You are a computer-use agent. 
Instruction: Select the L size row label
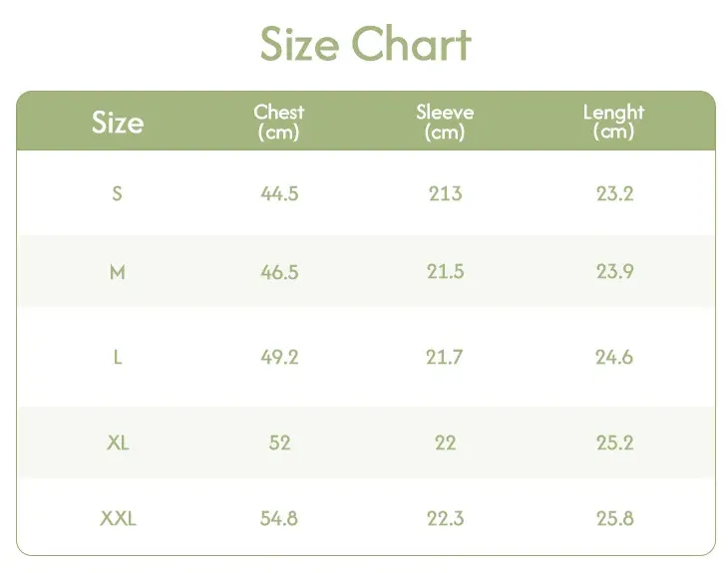(x=118, y=357)
